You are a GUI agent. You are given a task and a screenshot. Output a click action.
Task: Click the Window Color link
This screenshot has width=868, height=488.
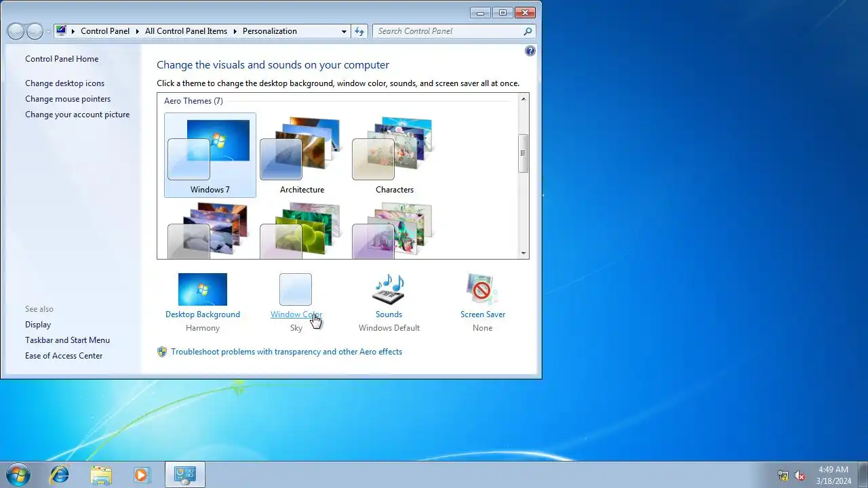click(x=296, y=314)
